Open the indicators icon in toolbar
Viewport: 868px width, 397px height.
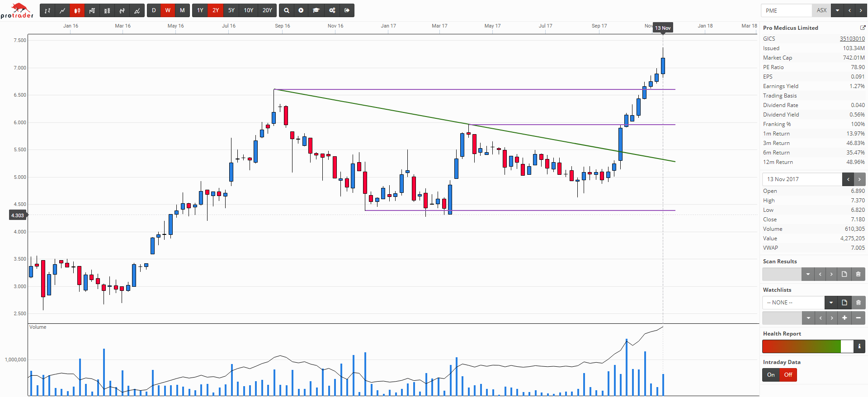pyautogui.click(x=122, y=10)
